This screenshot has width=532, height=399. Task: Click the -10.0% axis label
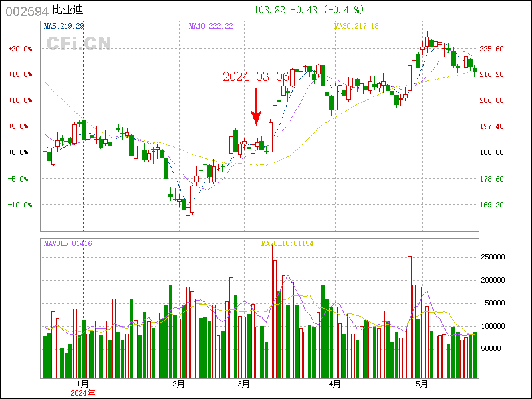tap(21, 205)
